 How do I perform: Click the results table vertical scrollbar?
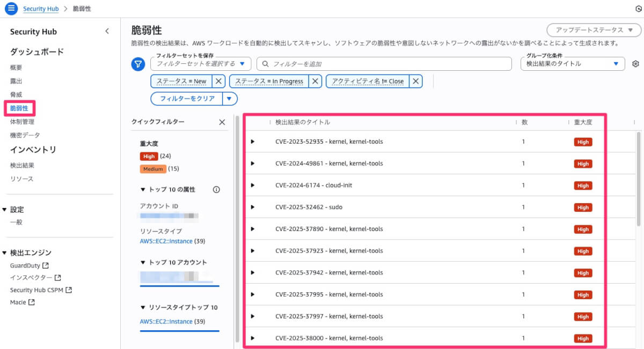[639, 179]
